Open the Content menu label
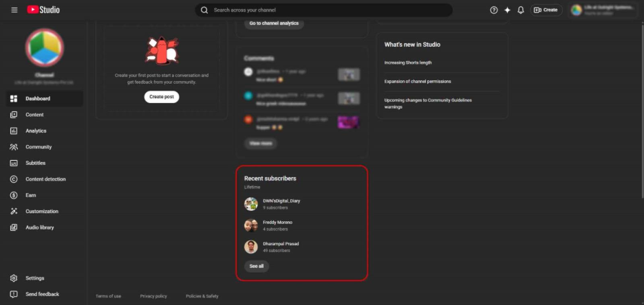644x305 pixels. click(34, 115)
